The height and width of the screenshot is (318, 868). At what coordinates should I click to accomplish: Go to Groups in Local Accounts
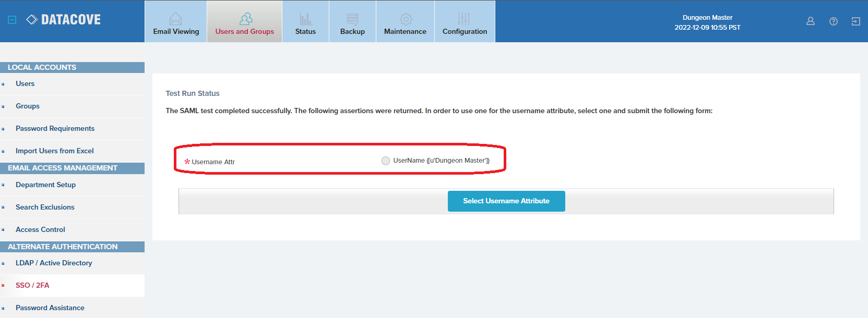point(28,106)
